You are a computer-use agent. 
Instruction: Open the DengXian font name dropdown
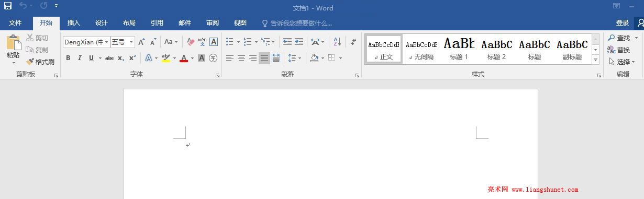pos(107,42)
